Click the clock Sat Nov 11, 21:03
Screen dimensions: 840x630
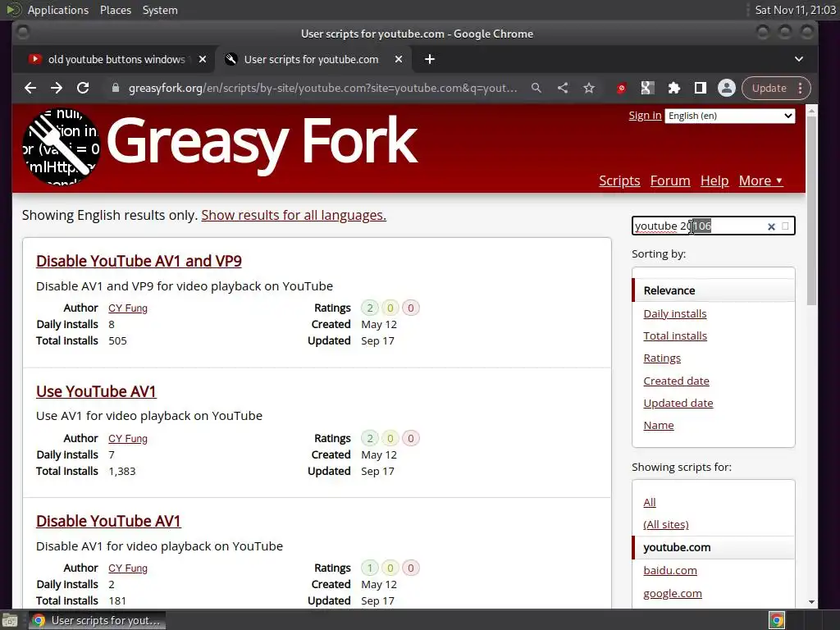pos(795,10)
